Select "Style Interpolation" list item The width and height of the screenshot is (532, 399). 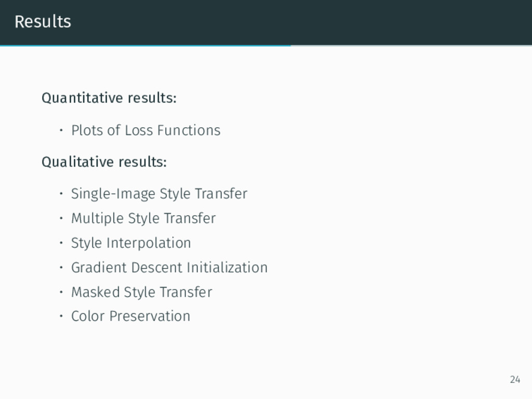tap(131, 243)
